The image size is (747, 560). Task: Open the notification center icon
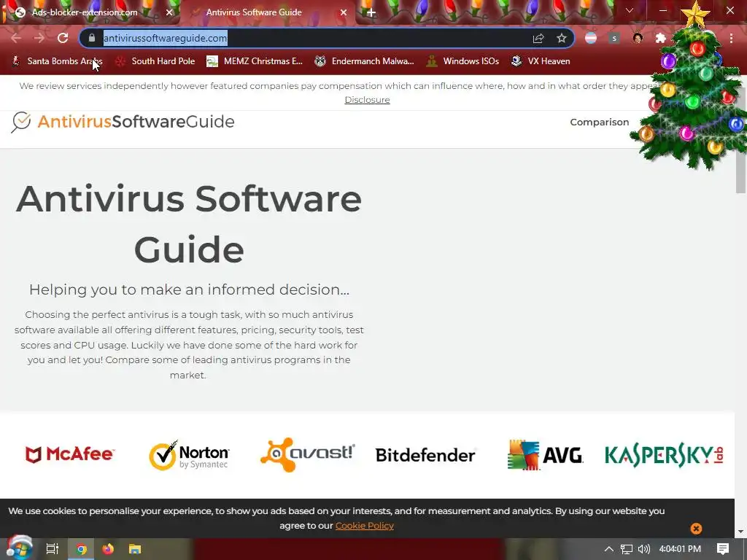pos(723,549)
